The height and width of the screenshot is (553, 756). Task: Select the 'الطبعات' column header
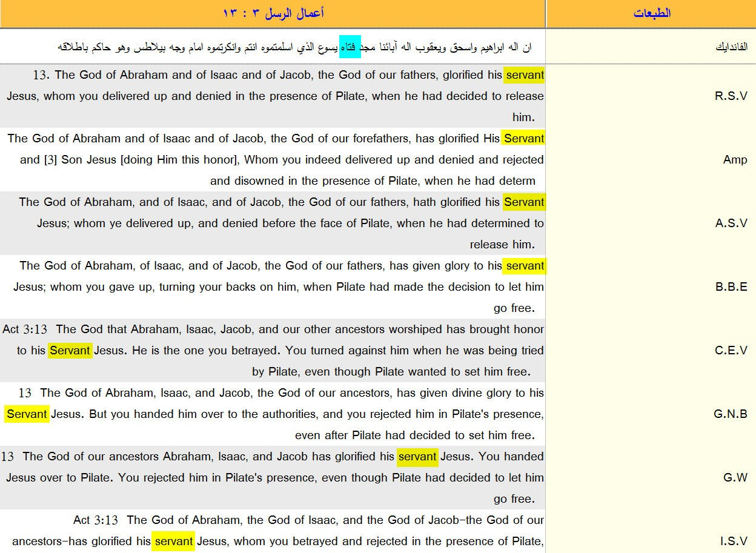pyautogui.click(x=652, y=13)
